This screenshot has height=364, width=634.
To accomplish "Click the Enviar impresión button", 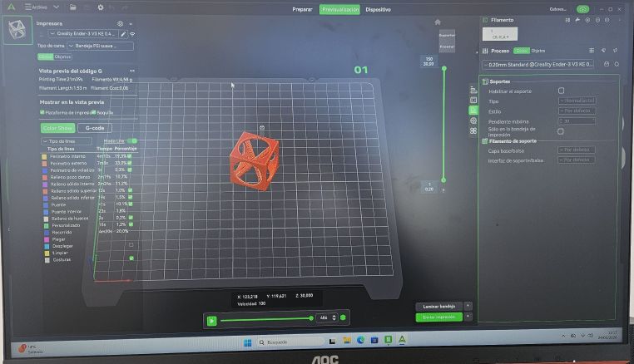I will coord(439,317).
